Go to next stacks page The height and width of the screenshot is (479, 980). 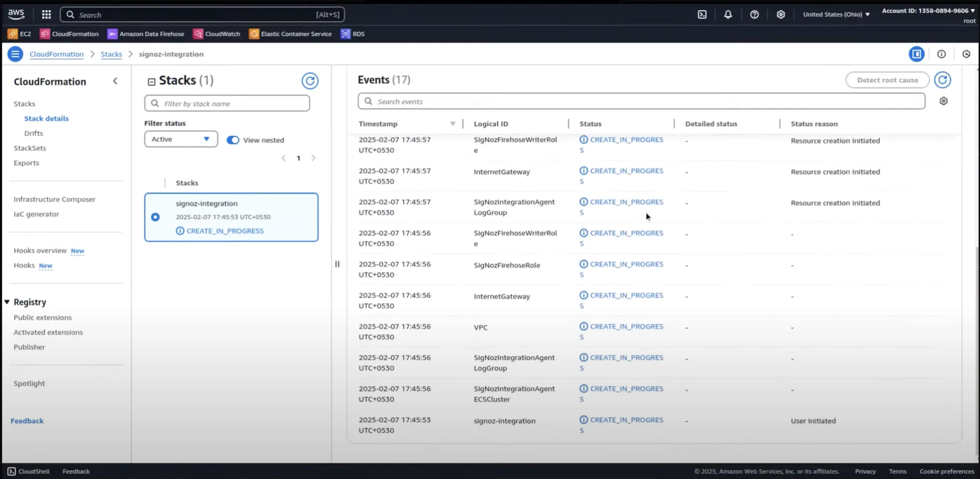[313, 158]
